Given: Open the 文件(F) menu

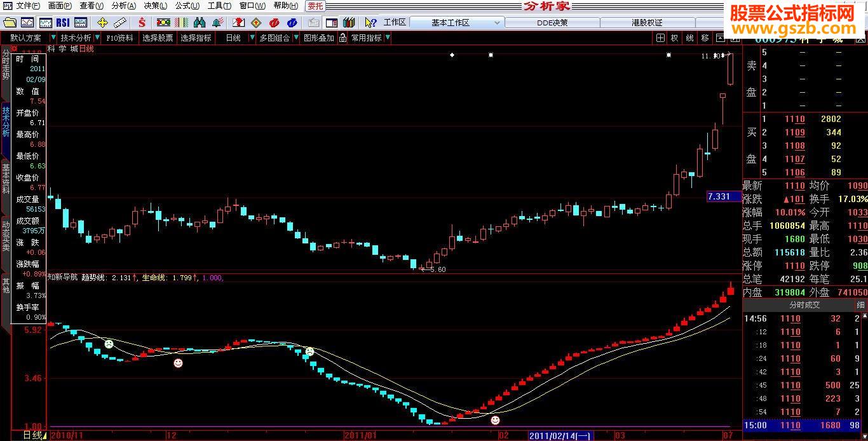Looking at the screenshot, I should click(x=28, y=6).
